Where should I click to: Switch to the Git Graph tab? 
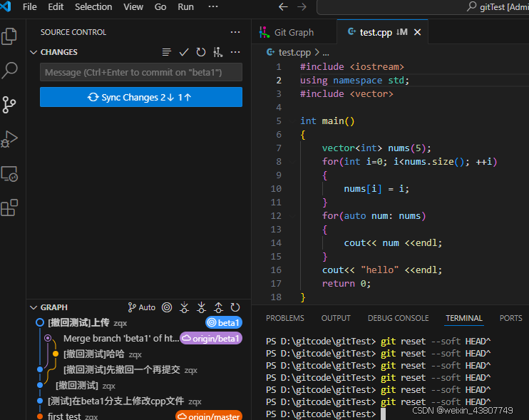[x=294, y=32]
